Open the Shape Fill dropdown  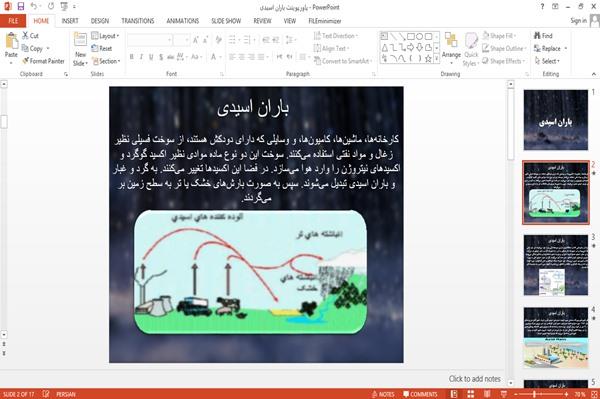tap(499, 36)
